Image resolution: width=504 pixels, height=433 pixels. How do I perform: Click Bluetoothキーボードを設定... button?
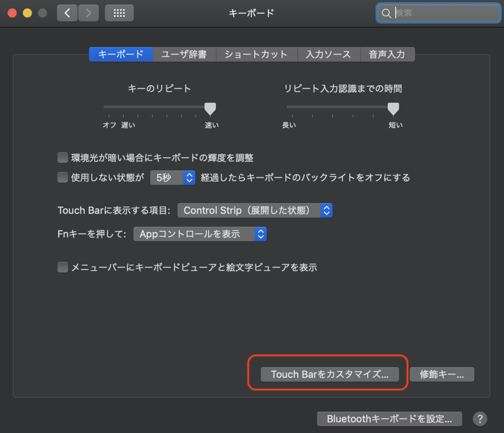[x=389, y=419]
